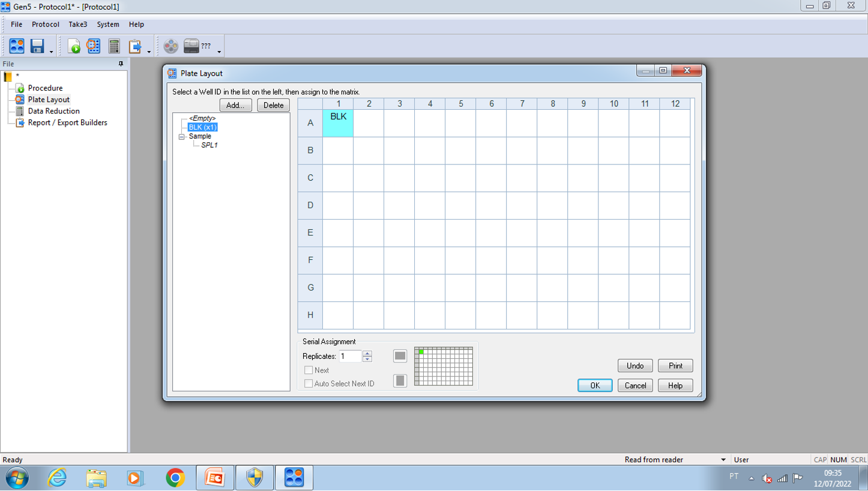Click the plate preview thumbnail grid
Screen dimensions: 868x491
click(x=444, y=366)
